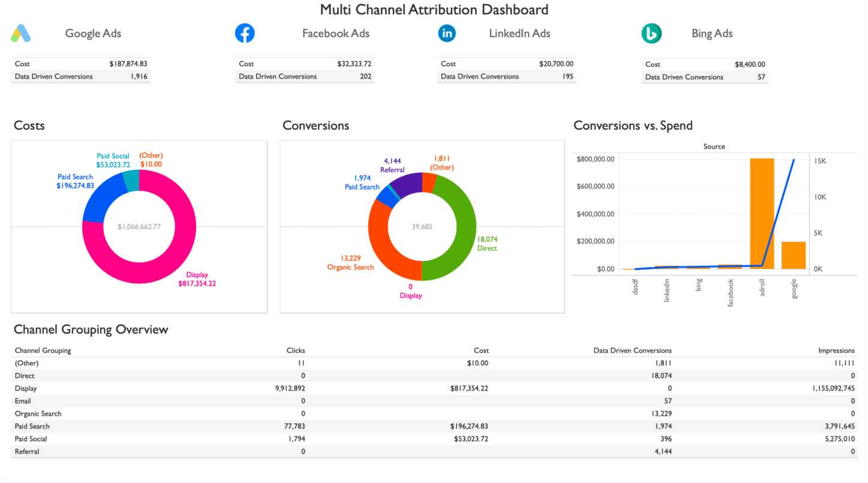Click Bing Ads cost value $8,400.00
The height and width of the screenshot is (483, 868).
point(750,64)
